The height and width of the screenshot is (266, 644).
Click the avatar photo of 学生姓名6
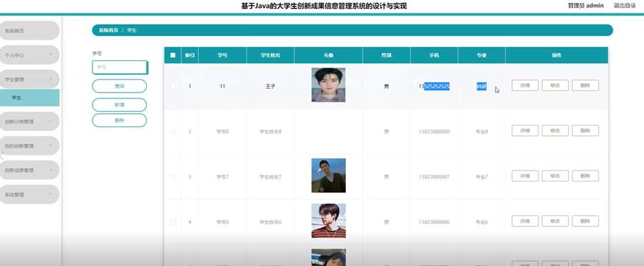pos(328,220)
